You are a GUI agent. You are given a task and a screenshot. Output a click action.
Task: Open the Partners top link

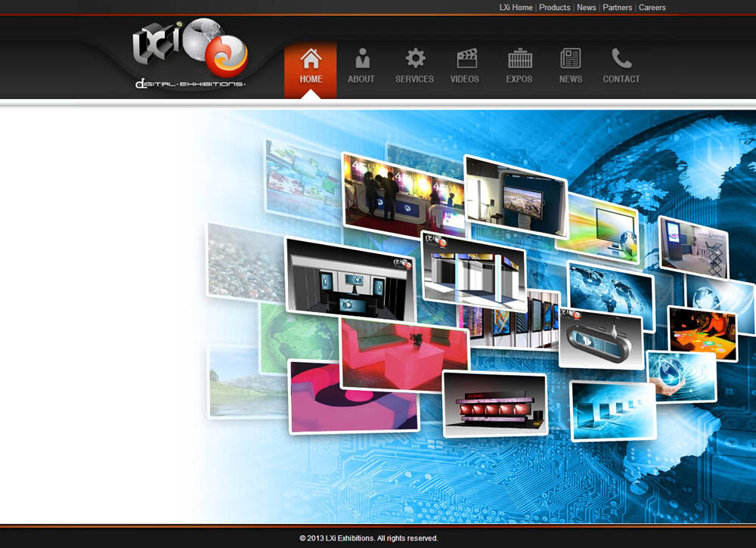[x=617, y=8]
